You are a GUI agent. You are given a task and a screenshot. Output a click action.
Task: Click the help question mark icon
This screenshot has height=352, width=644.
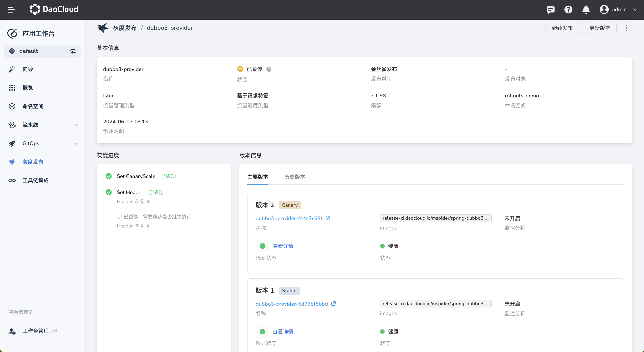(568, 9)
